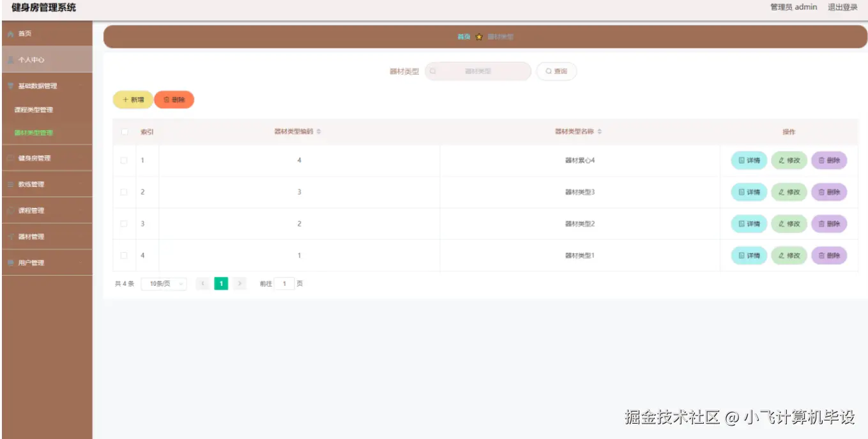The height and width of the screenshot is (439, 868).
Task: Click the icon beside 基础数据管理
Action: coord(10,86)
